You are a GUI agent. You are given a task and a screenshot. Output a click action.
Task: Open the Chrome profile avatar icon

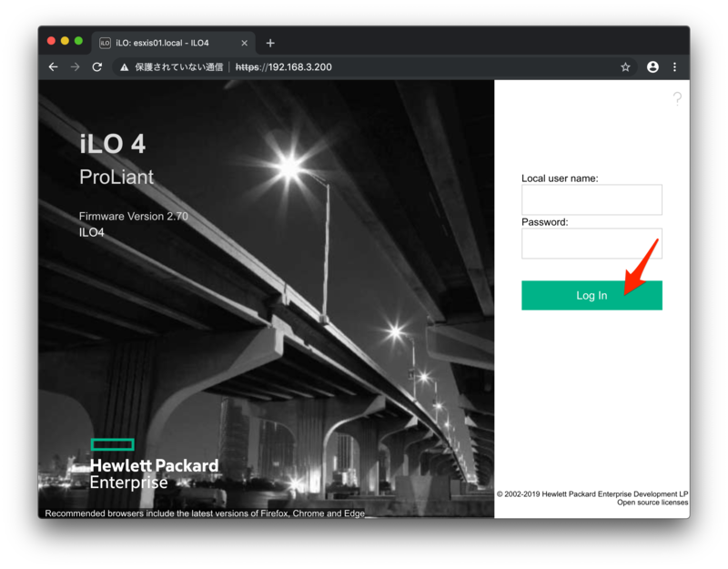[652, 66]
